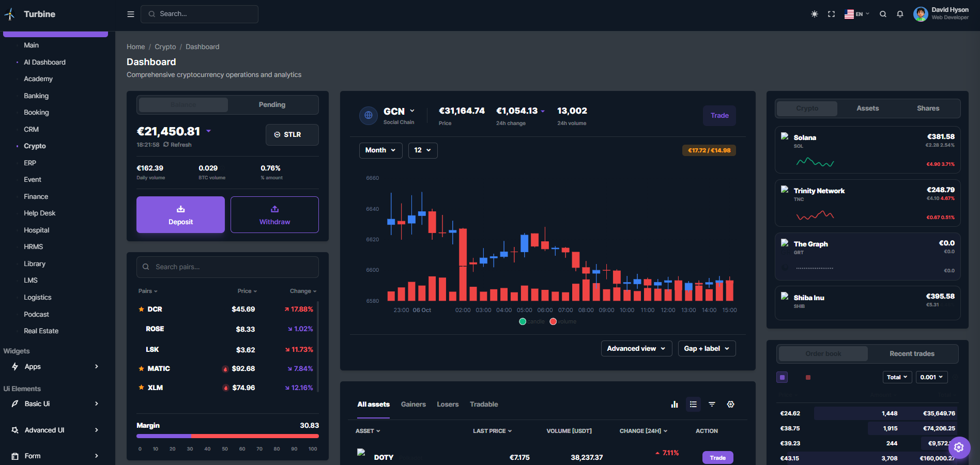Viewport: 980px width, 465px height.
Task: Click the Search pairs input field
Action: pos(227,267)
